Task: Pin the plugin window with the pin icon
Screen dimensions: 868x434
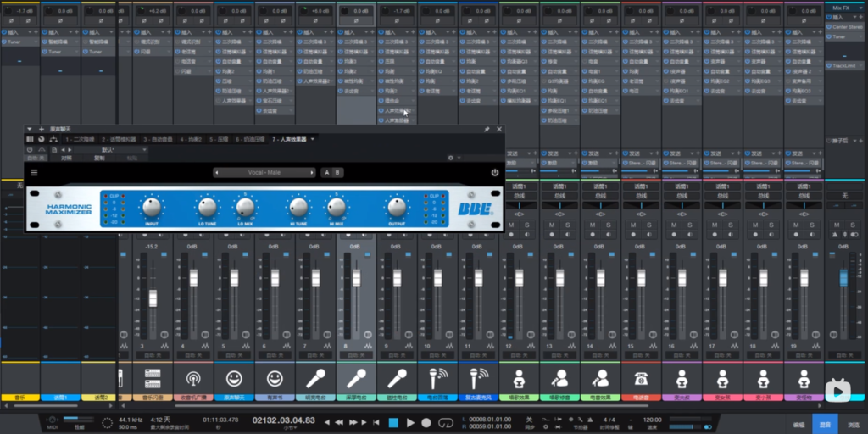Action: (x=487, y=129)
